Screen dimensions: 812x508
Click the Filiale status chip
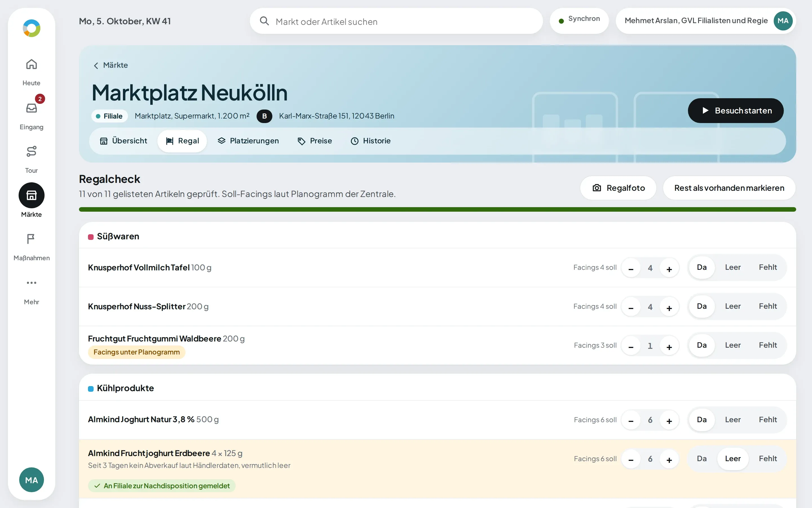110,116
